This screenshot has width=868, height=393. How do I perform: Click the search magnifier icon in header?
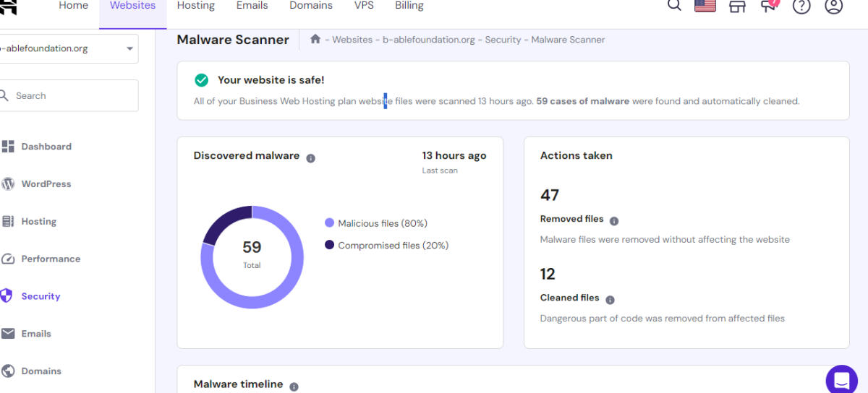674,6
